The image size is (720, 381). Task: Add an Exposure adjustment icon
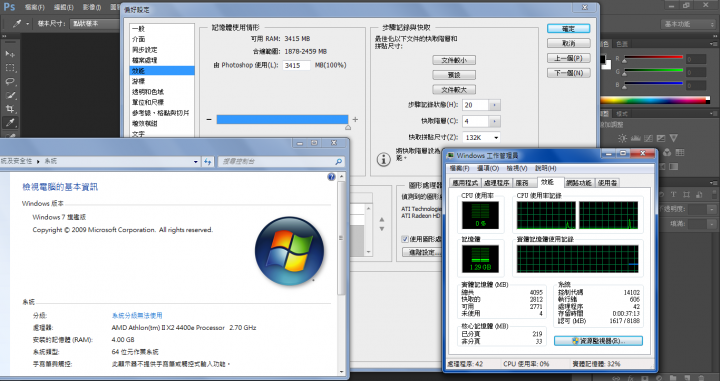click(x=661, y=138)
